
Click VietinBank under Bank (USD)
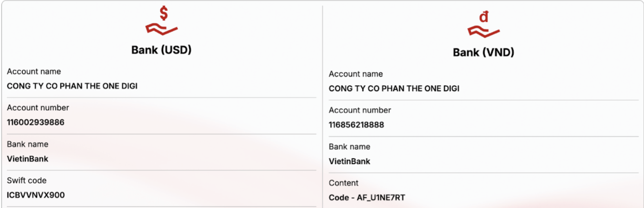(x=27, y=159)
